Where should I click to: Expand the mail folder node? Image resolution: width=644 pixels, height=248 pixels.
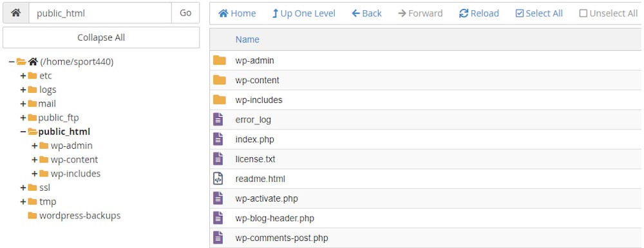[23, 104]
